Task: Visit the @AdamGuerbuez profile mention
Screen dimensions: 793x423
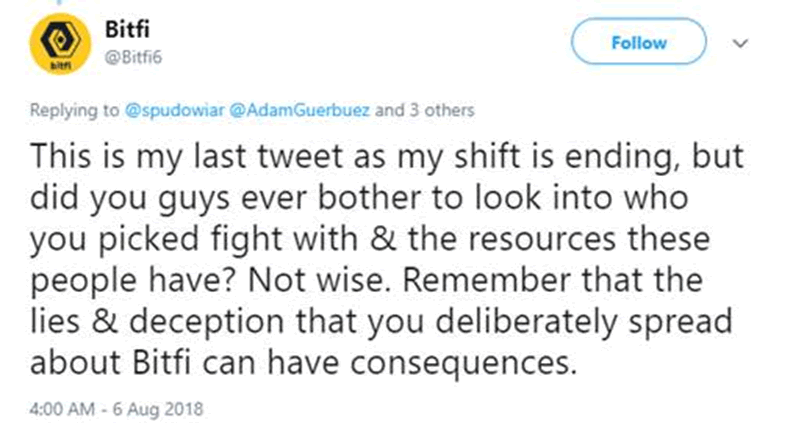Action: click(x=299, y=110)
